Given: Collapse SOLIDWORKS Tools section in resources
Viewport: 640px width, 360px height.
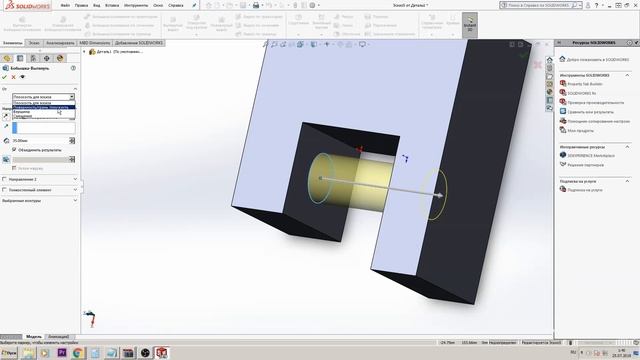Looking at the screenshot, I should click(x=627, y=75).
